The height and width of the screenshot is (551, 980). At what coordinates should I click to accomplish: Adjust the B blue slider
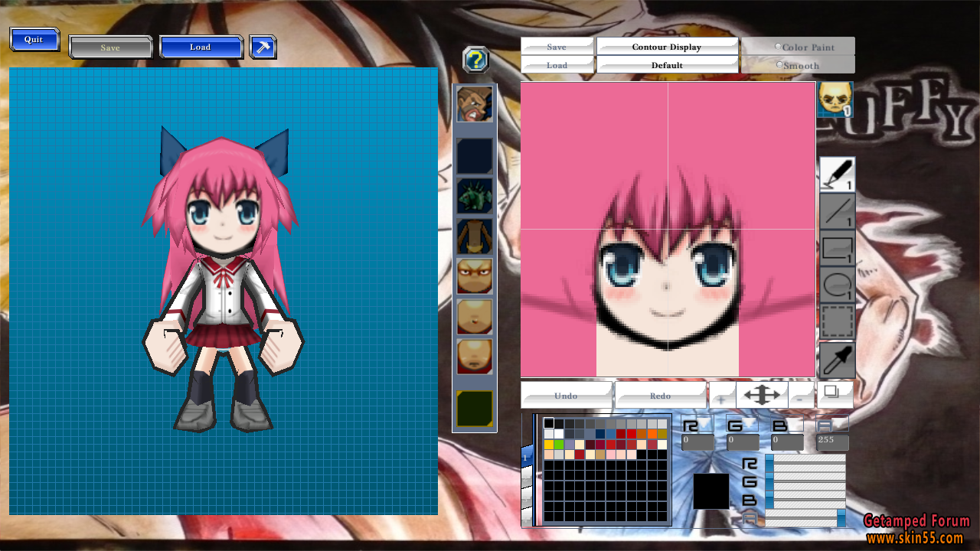(805, 500)
